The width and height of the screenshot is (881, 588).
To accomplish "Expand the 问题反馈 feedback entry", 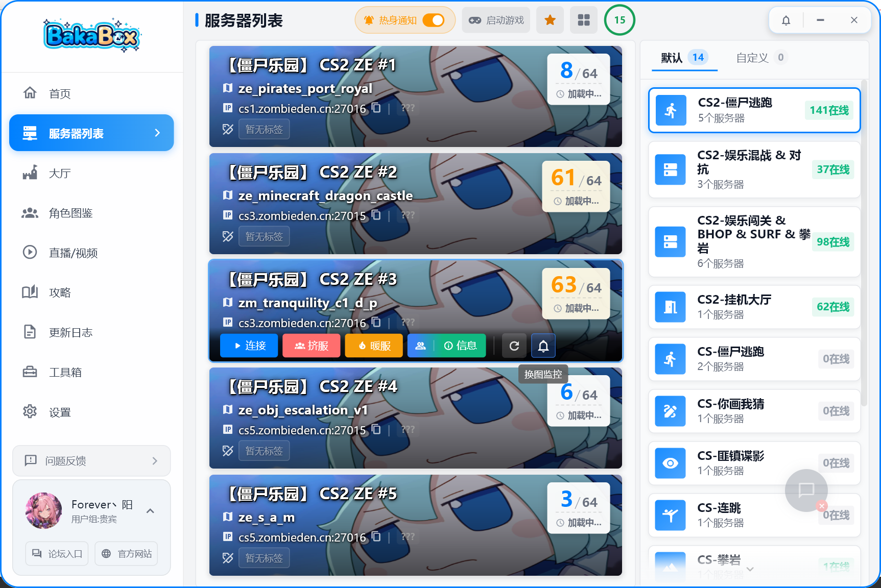I will click(x=91, y=461).
